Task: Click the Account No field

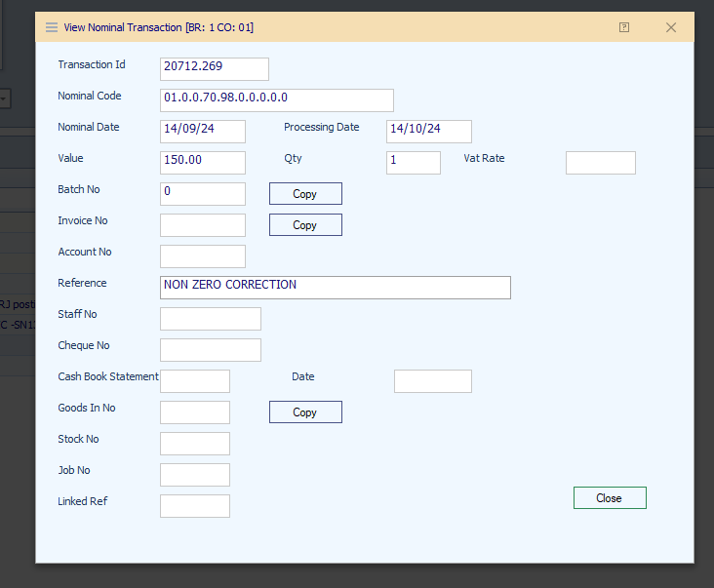Action: point(203,256)
